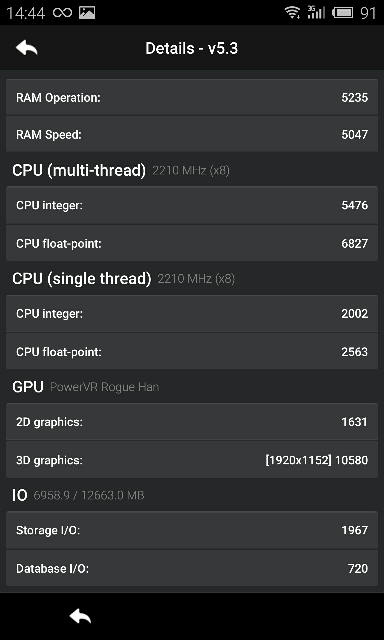Select the 3D graphics result row
The height and width of the screenshot is (640, 384).
tap(192, 460)
